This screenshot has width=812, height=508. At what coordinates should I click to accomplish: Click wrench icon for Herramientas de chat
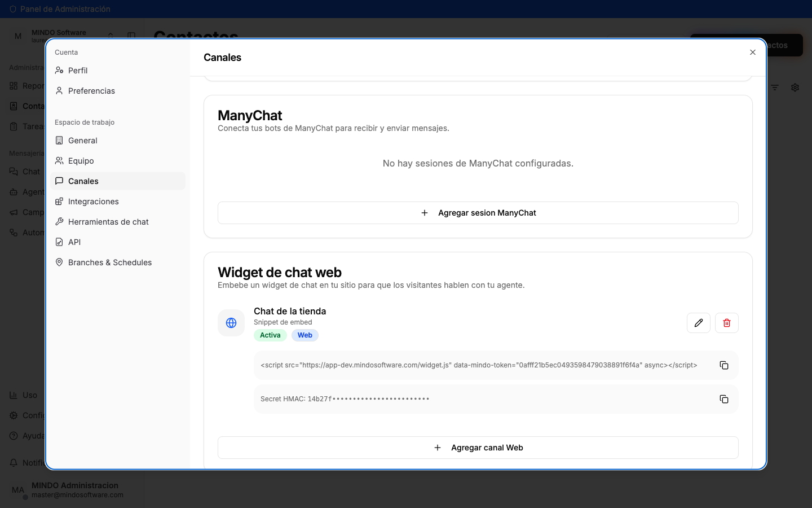pyautogui.click(x=59, y=222)
